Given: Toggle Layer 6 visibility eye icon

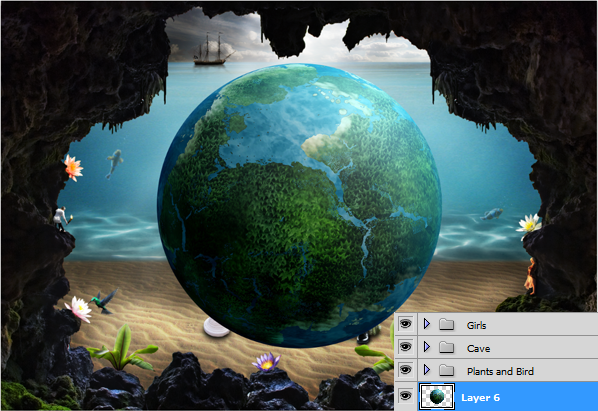Looking at the screenshot, I should pyautogui.click(x=405, y=395).
